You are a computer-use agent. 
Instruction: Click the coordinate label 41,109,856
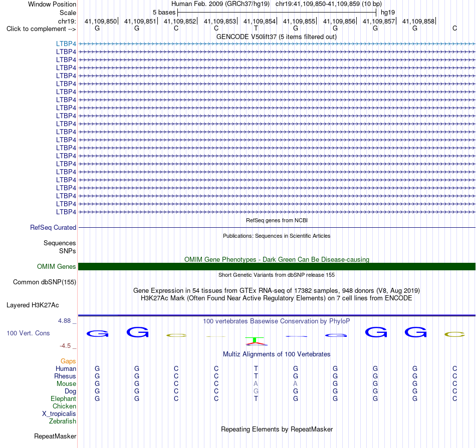point(339,21)
